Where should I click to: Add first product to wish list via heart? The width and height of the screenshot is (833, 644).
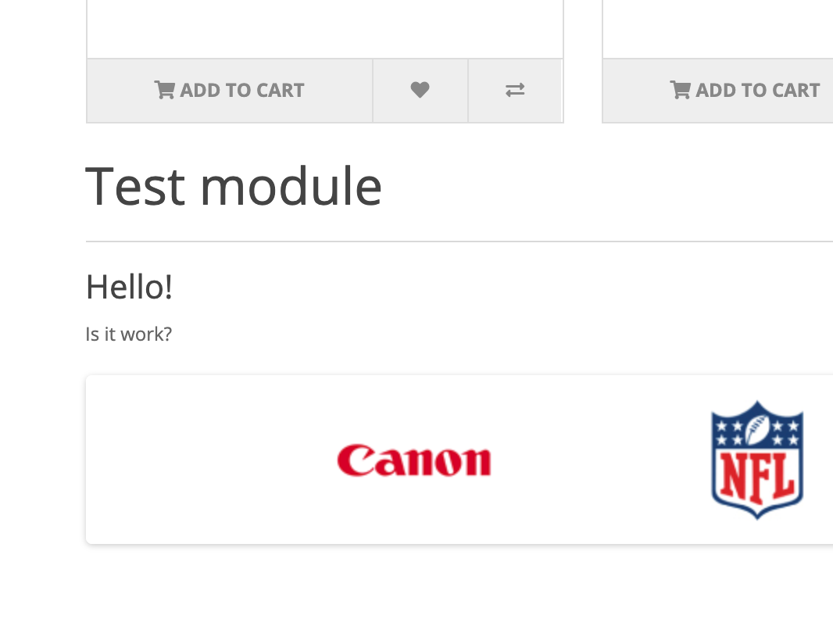(x=420, y=91)
